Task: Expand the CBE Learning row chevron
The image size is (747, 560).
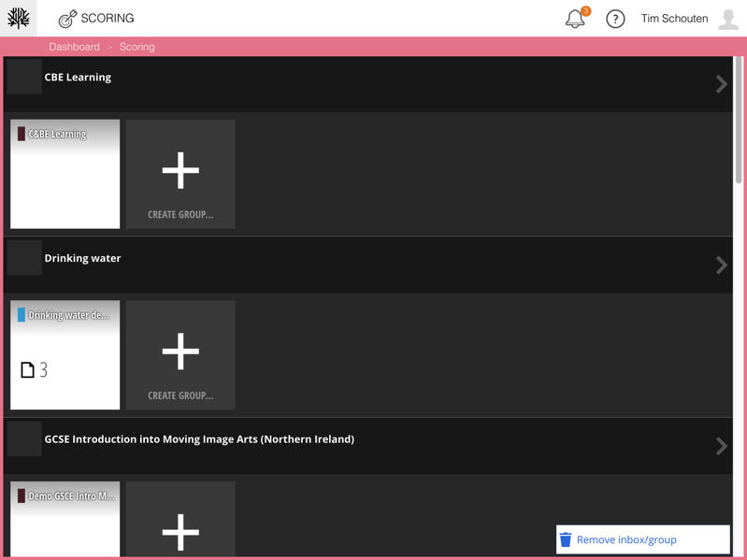Action: [721, 84]
